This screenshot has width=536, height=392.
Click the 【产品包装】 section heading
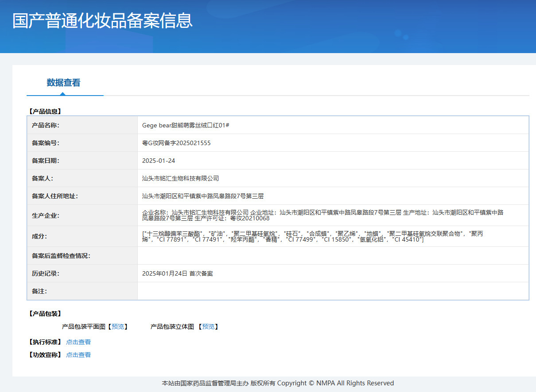tap(45, 314)
